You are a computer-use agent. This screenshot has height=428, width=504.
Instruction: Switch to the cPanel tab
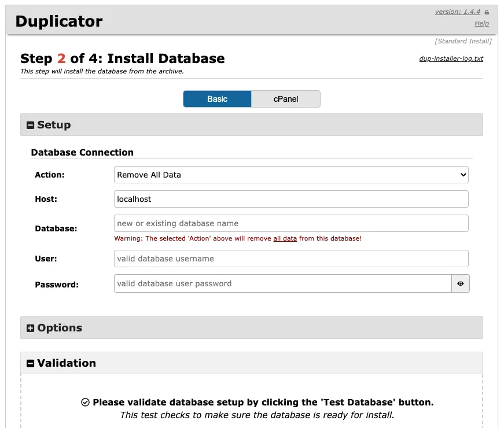coord(286,99)
